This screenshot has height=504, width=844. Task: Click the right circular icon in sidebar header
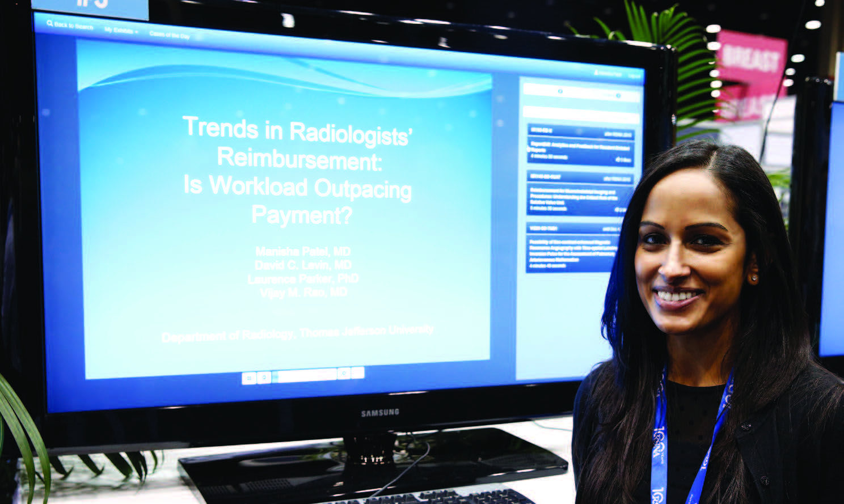click(x=618, y=96)
